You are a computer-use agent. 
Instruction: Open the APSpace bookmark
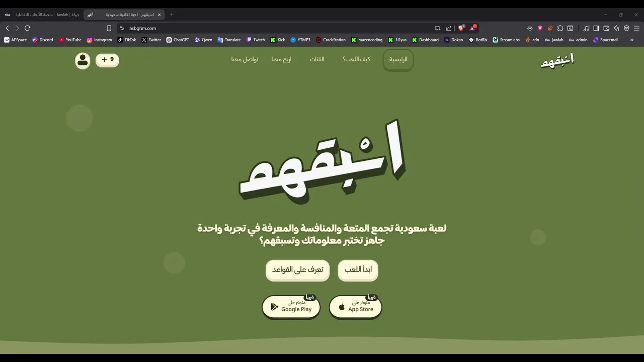pyautogui.click(x=16, y=40)
